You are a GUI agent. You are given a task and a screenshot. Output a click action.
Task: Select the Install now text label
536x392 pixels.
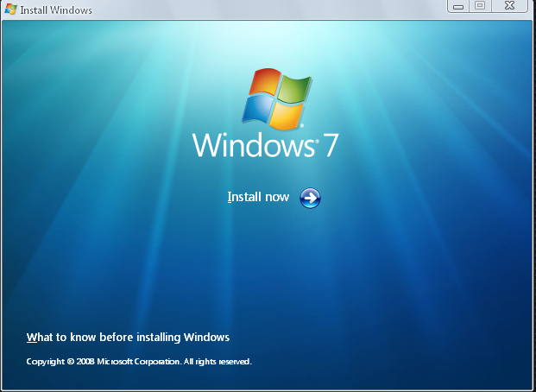click(258, 197)
